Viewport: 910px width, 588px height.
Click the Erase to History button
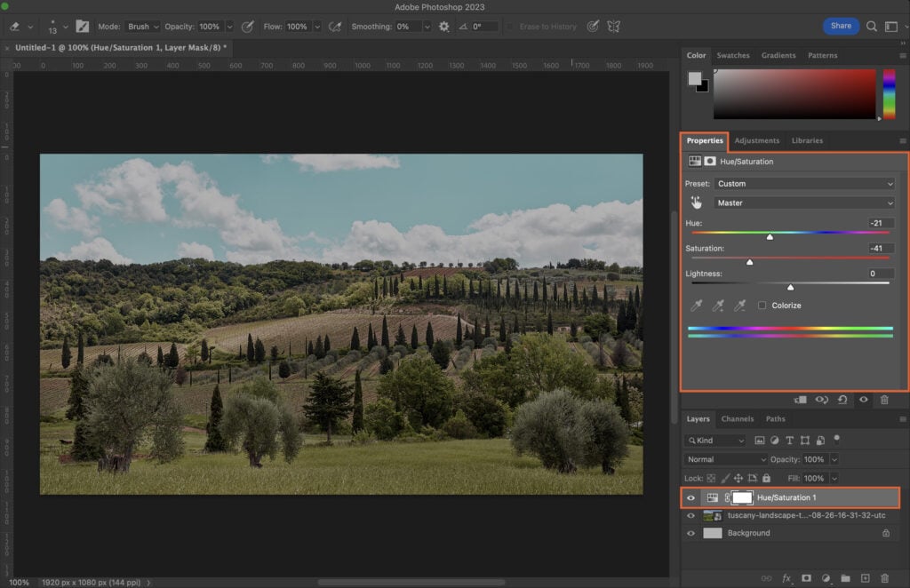click(544, 26)
